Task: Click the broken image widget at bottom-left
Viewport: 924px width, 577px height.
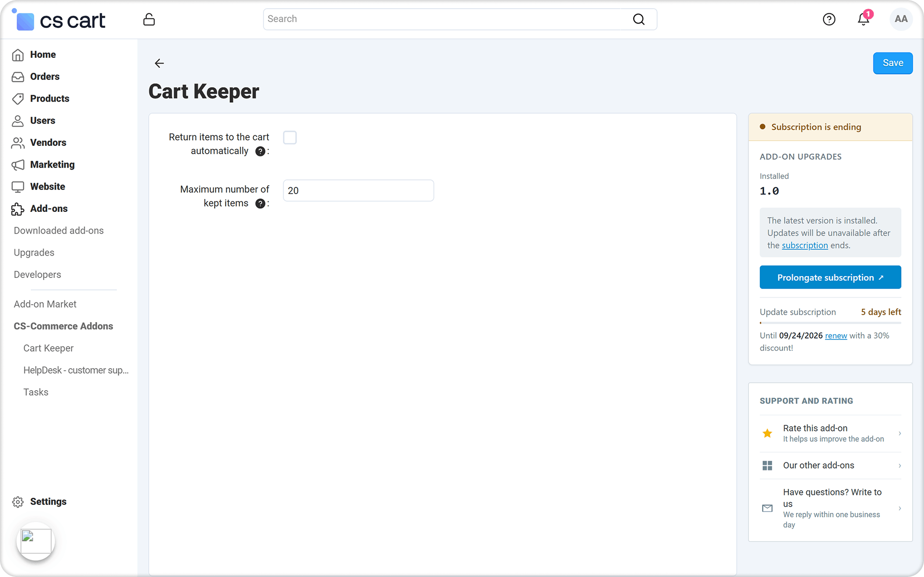Action: [x=36, y=541]
